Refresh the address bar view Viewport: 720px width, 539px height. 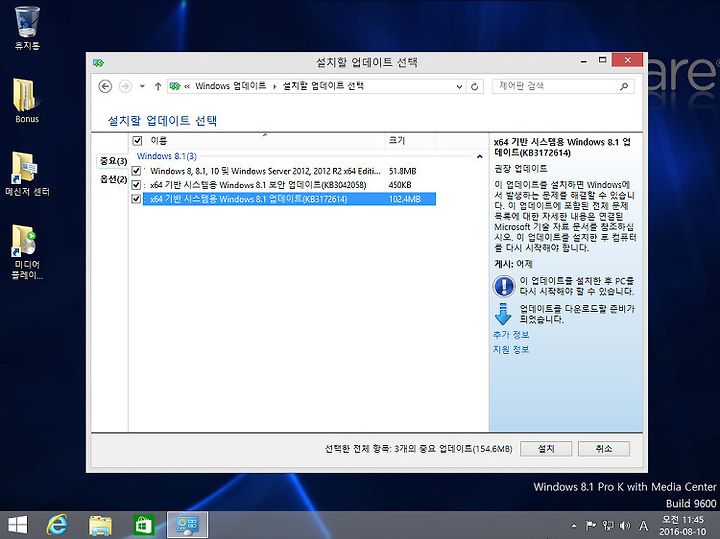(x=475, y=86)
